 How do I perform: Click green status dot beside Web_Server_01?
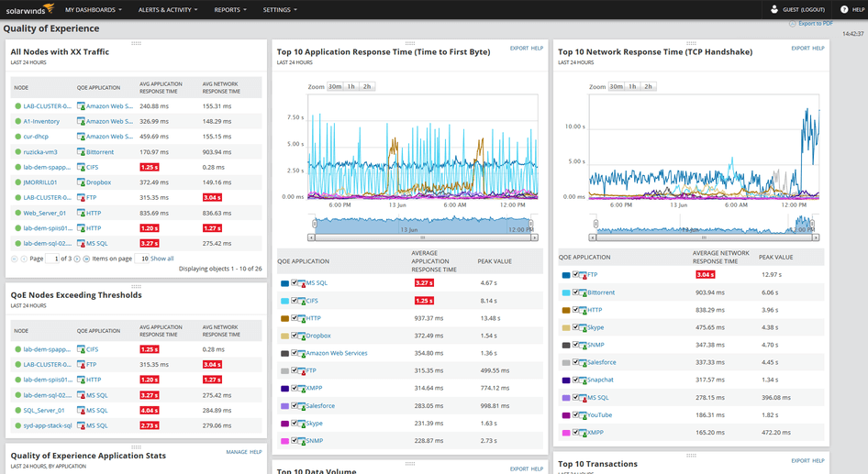pyautogui.click(x=17, y=213)
